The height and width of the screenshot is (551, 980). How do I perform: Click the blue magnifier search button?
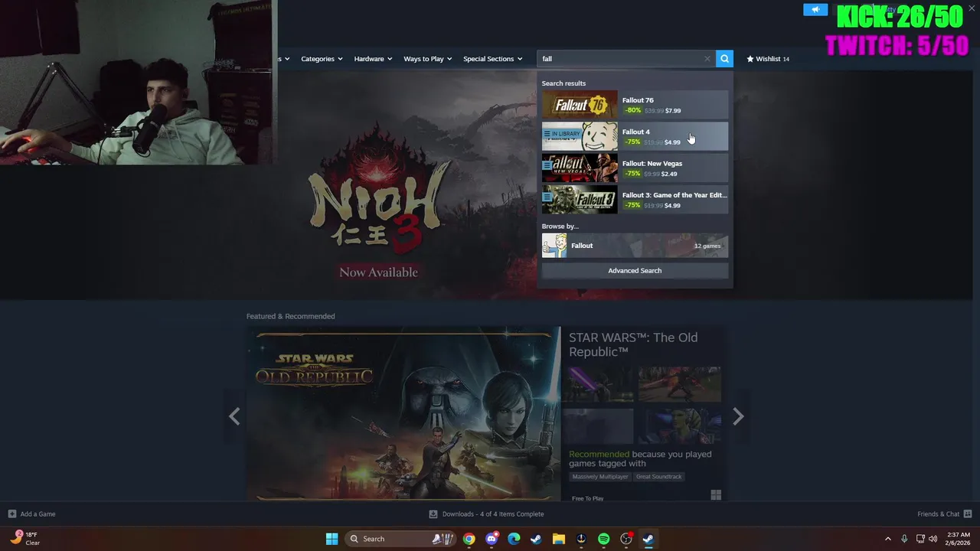pos(724,58)
